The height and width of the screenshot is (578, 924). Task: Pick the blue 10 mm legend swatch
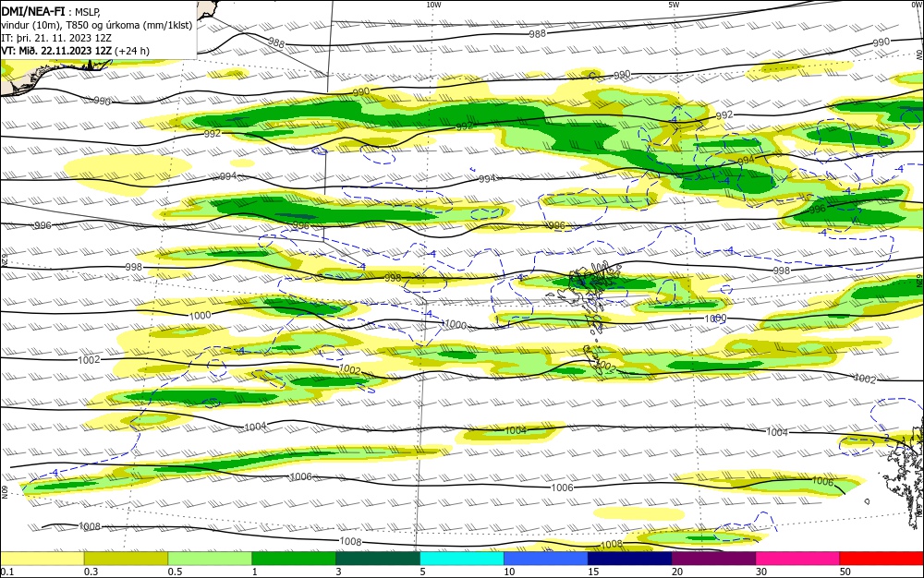coord(546,559)
